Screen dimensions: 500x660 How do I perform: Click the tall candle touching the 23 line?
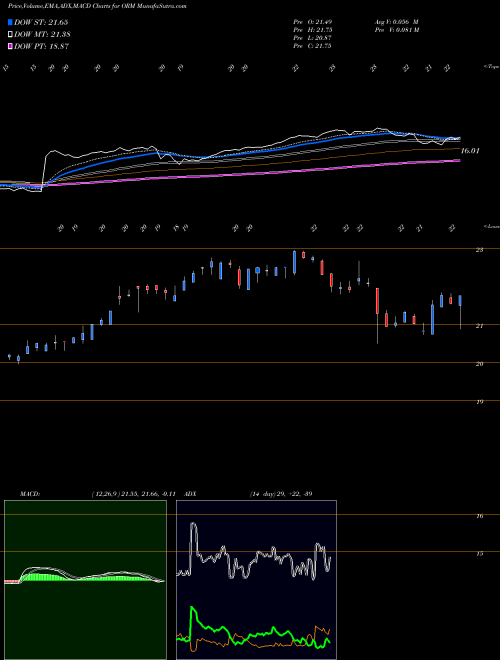(294, 262)
